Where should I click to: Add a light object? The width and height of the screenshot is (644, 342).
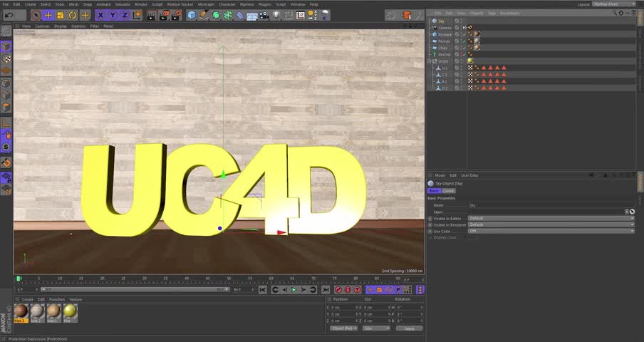pyautogui.click(x=276, y=16)
